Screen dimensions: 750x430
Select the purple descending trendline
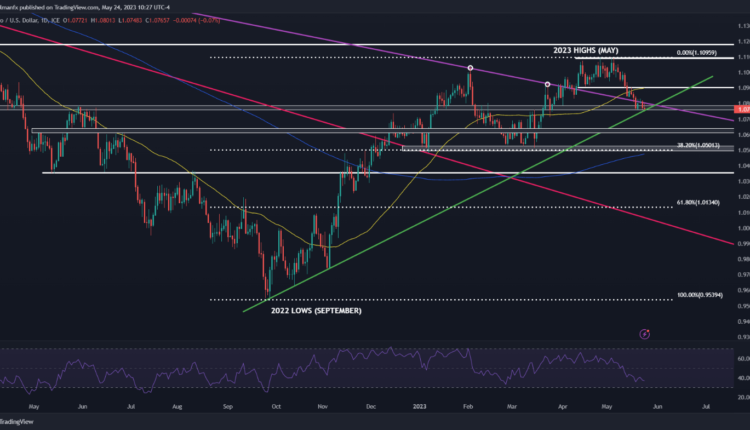400,54
